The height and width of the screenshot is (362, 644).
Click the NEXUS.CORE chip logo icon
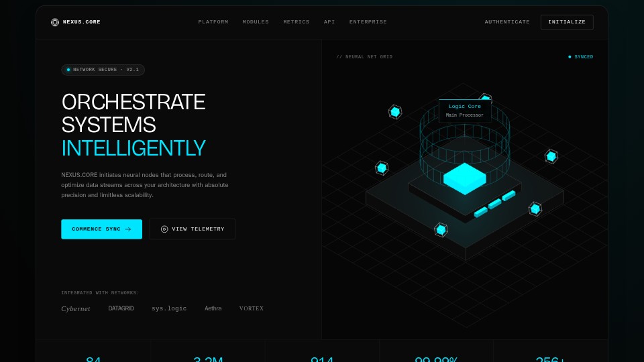tap(55, 22)
